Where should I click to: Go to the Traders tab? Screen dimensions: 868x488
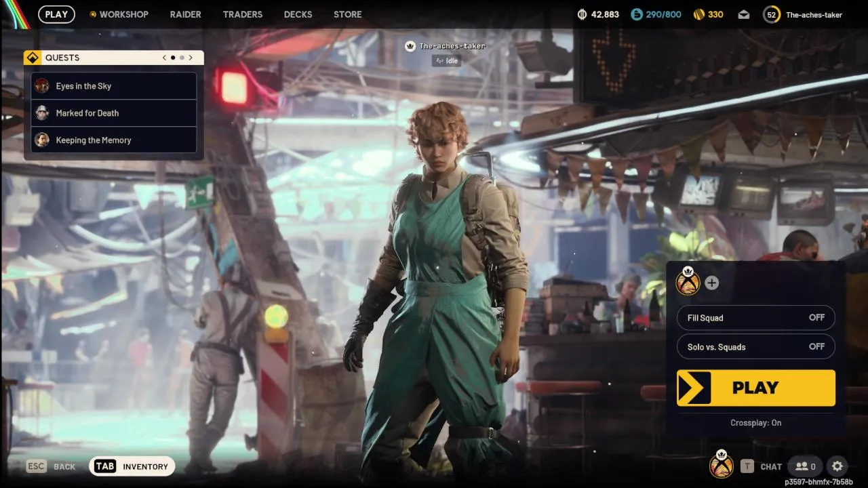point(243,14)
